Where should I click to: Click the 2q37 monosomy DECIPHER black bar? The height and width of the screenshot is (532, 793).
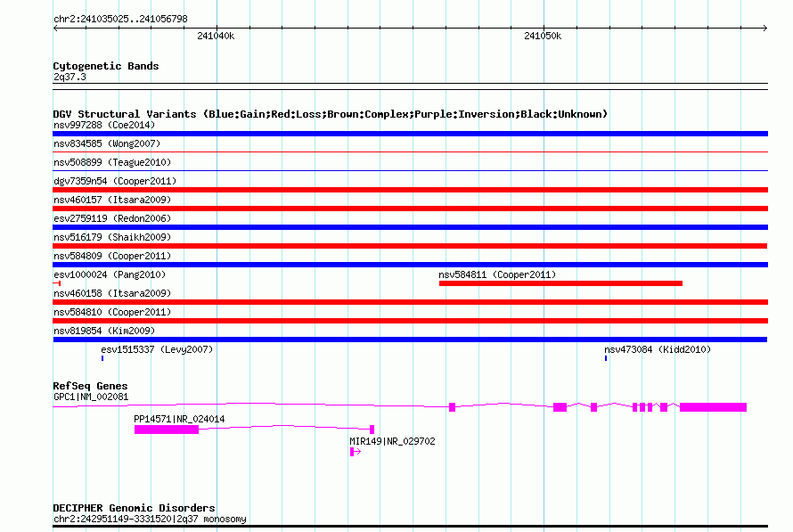click(410, 527)
